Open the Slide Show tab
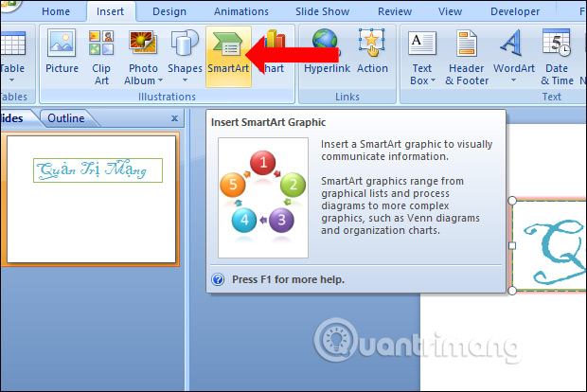 tap(322, 11)
